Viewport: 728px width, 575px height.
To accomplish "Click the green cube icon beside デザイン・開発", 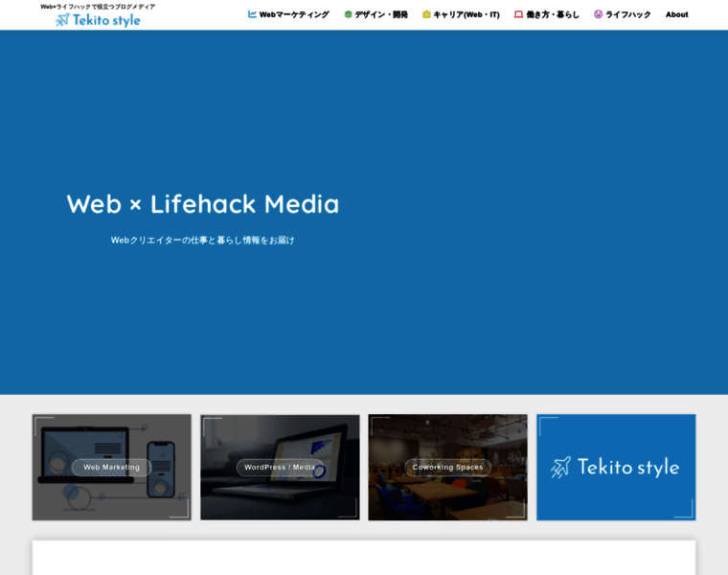I will (349, 14).
